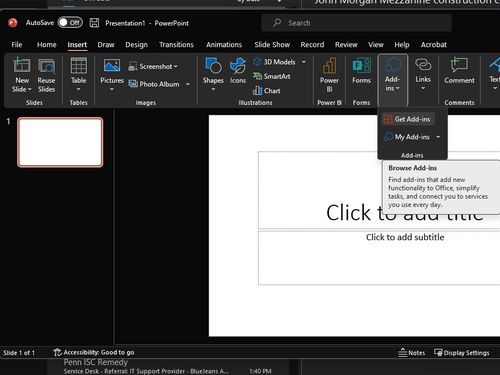
Task: Select slide 1 thumbnail
Action: (60, 142)
